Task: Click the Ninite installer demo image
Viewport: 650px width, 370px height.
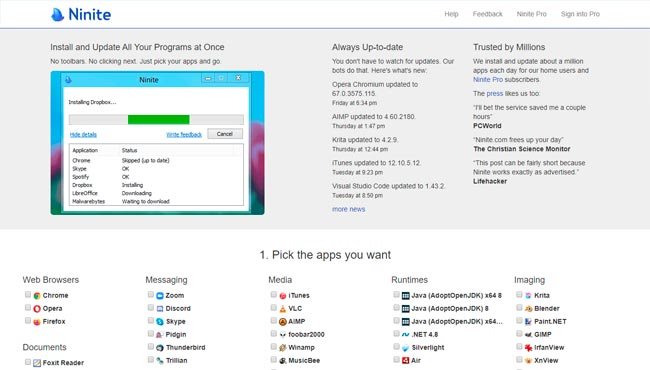Action: pos(158,143)
